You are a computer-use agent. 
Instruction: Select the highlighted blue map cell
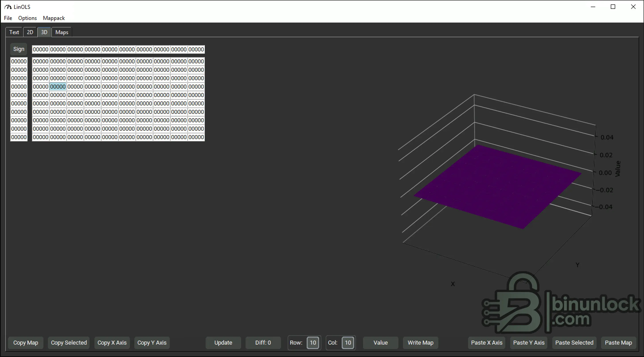[x=58, y=87]
